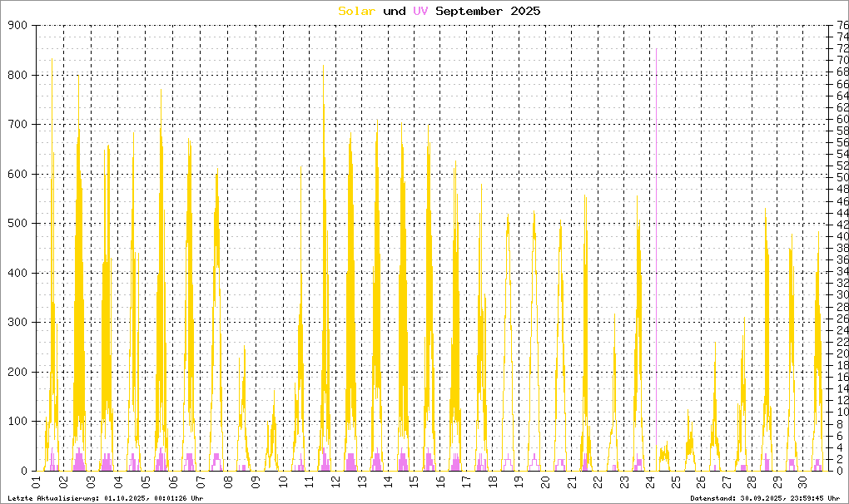Select the day 01 label on the x-axis
This screenshot has height=504, width=849.
click(x=37, y=482)
